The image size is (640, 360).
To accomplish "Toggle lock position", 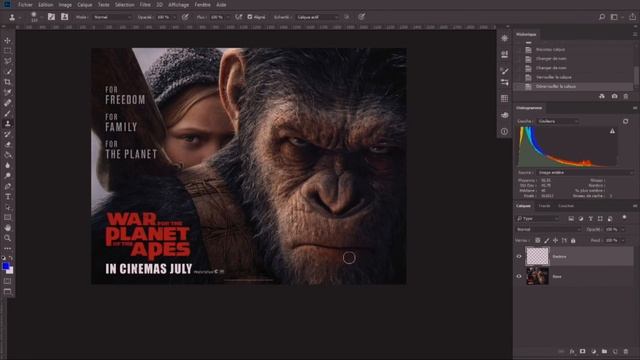I will [556, 241].
